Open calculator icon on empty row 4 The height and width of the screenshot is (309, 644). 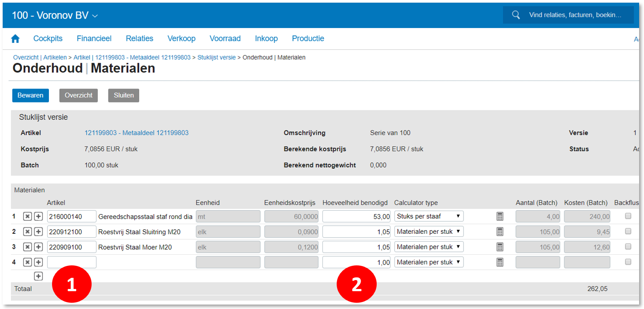500,262
